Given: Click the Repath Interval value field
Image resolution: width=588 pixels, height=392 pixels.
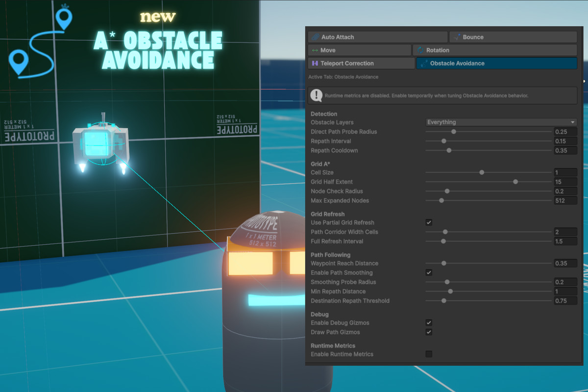Looking at the screenshot, I should pyautogui.click(x=565, y=141).
